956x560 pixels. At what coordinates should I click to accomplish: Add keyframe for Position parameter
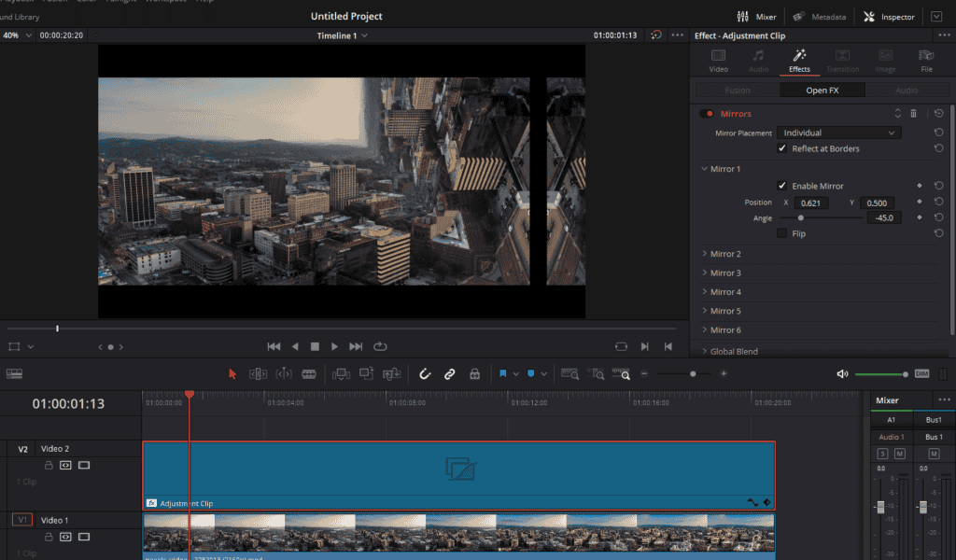(920, 202)
